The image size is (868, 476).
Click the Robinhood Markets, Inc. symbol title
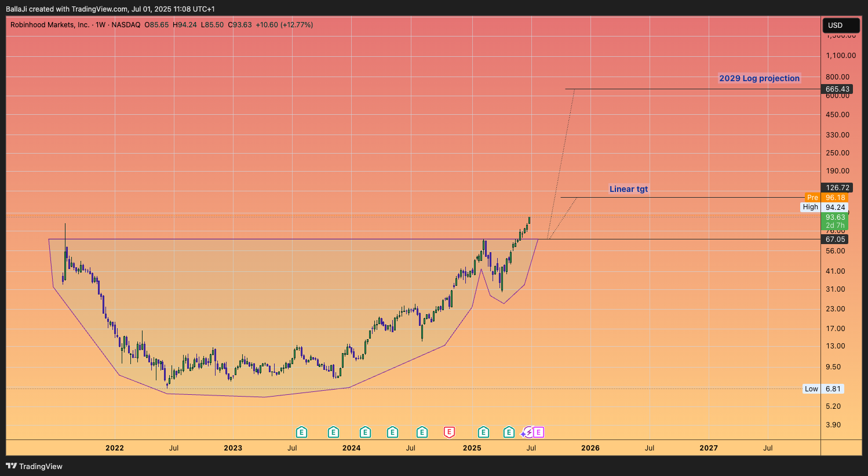(x=50, y=25)
